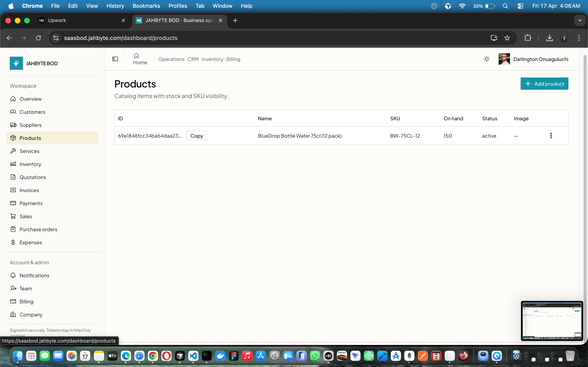Open the Chrome tab search chevron

click(x=580, y=20)
